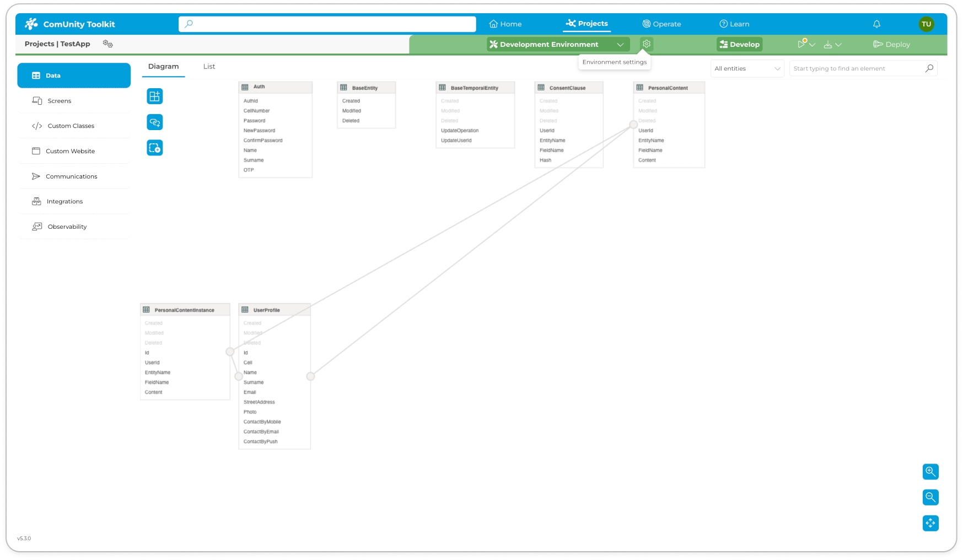Open project settings gears beside TestApp
963x560 pixels.
tap(107, 44)
